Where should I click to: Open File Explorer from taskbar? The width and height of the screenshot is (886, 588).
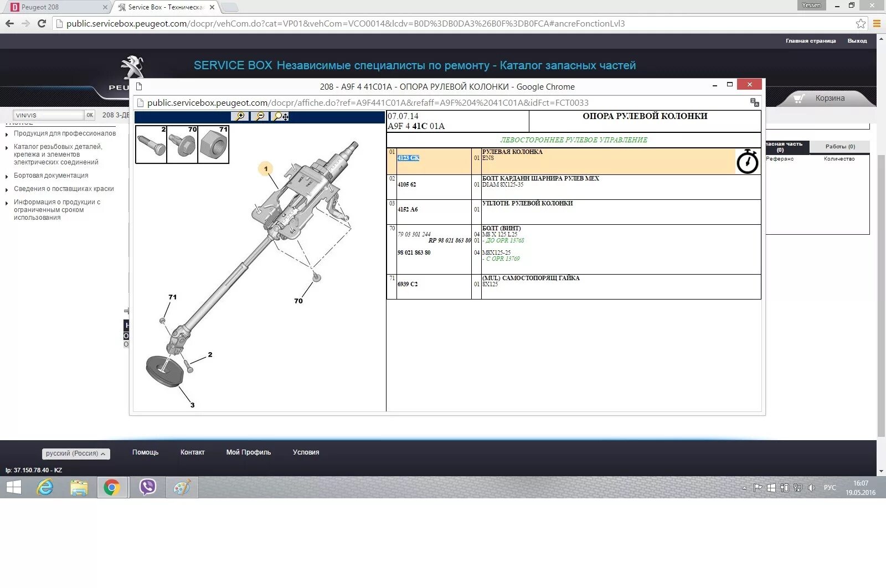(79, 487)
